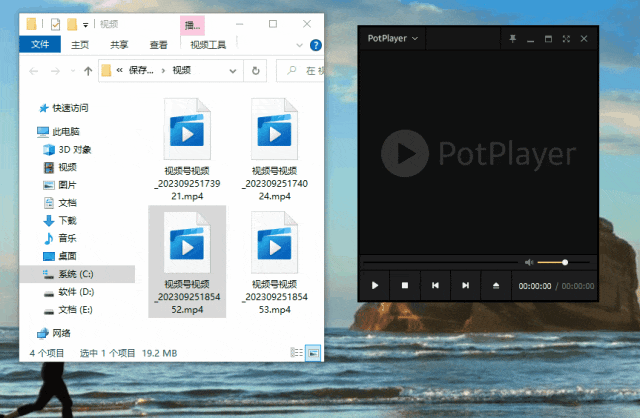Switch to details view in status bar
Screen dimensions: 640x418
coord(297,353)
